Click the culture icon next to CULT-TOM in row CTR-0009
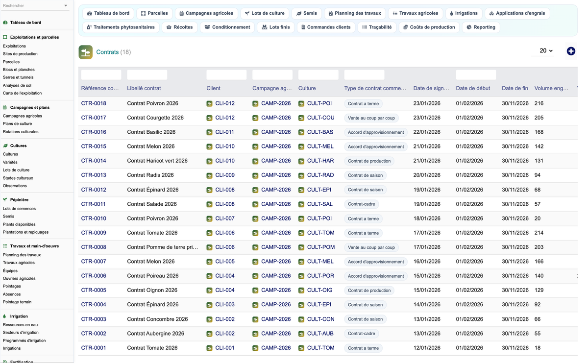The height and width of the screenshot is (364, 588). [x=301, y=233]
